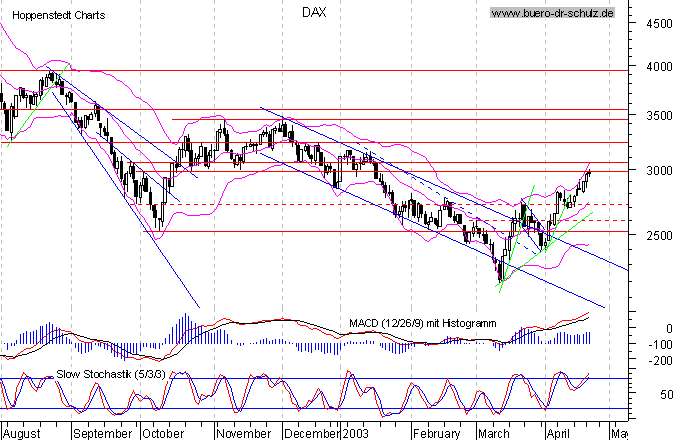Click the 2500 price axis label
This screenshot has width=676, height=440.
coord(659,235)
